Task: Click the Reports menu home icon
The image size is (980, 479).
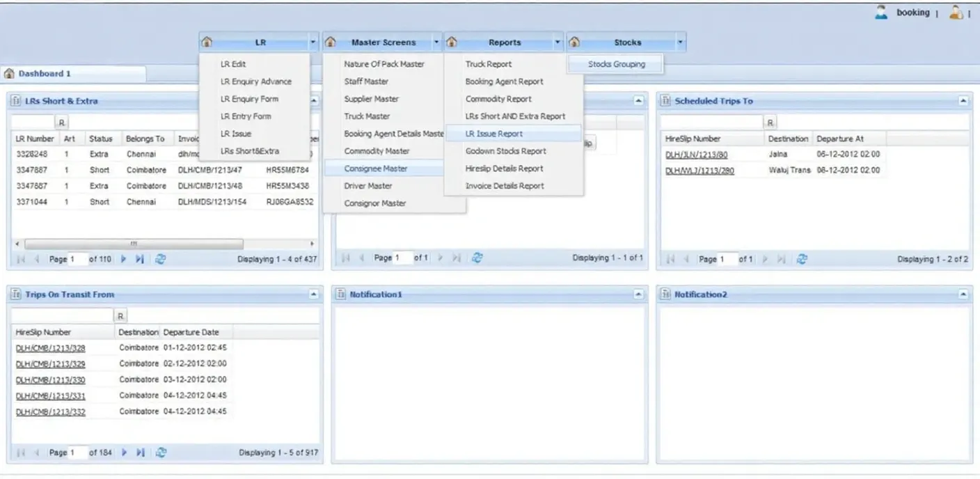Action: 451,42
